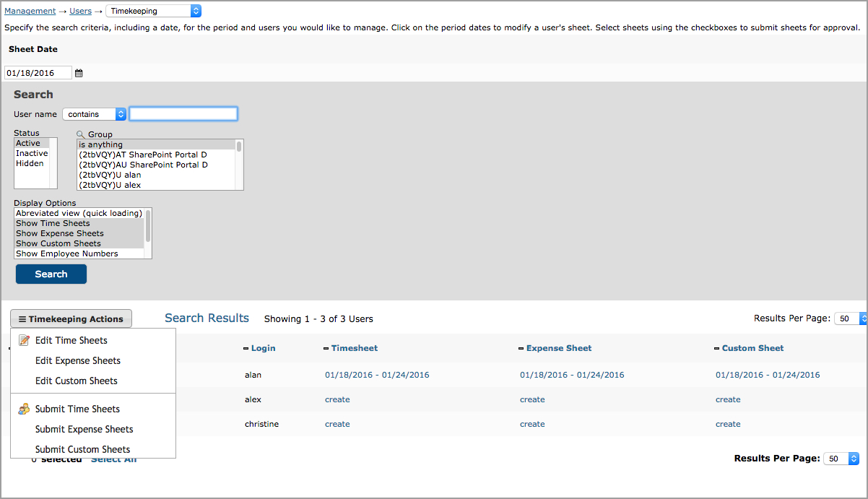
Task: Sort results by Expense Sheet column header
Action: pyautogui.click(x=559, y=348)
